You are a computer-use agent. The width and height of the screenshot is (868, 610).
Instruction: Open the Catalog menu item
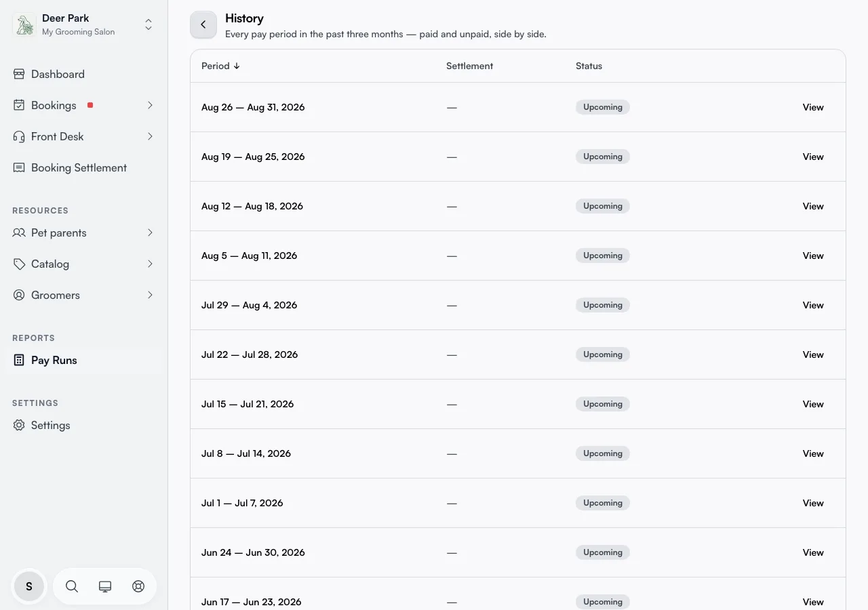(x=84, y=264)
